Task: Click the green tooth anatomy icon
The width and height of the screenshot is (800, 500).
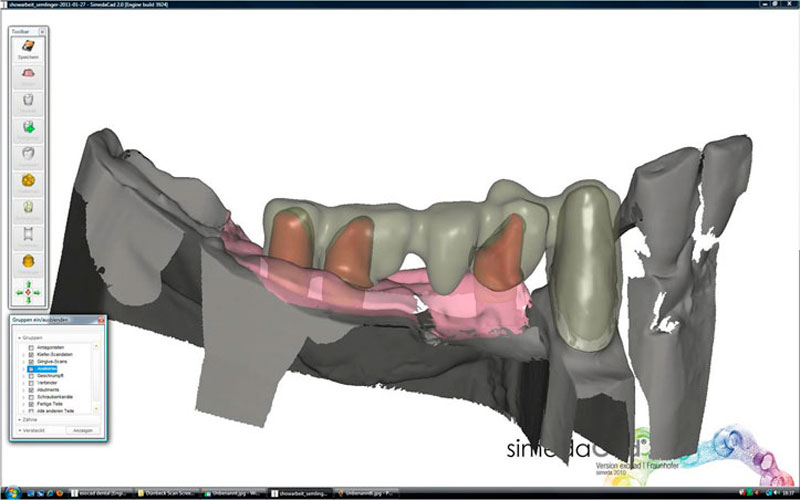Action: pos(28,208)
